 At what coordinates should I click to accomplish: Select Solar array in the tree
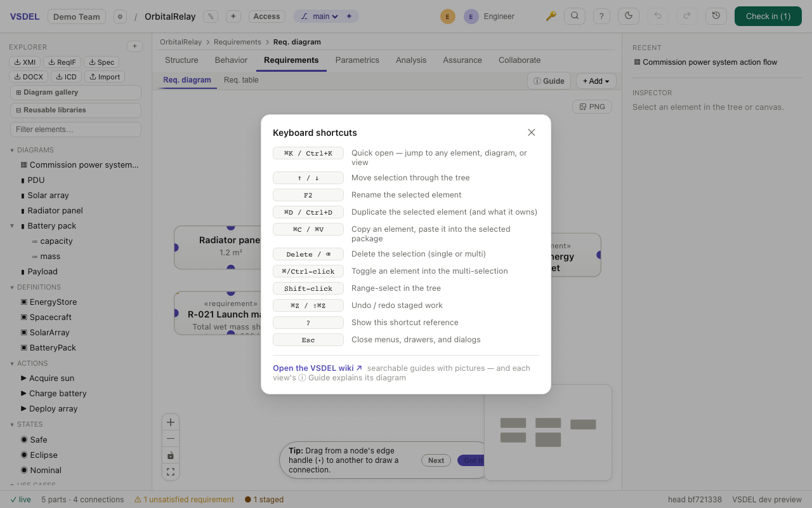point(48,196)
